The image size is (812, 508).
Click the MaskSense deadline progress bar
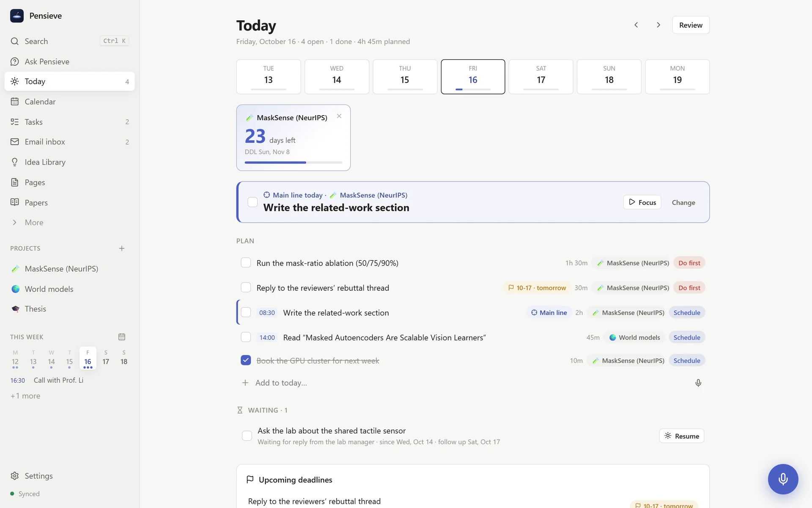click(293, 163)
